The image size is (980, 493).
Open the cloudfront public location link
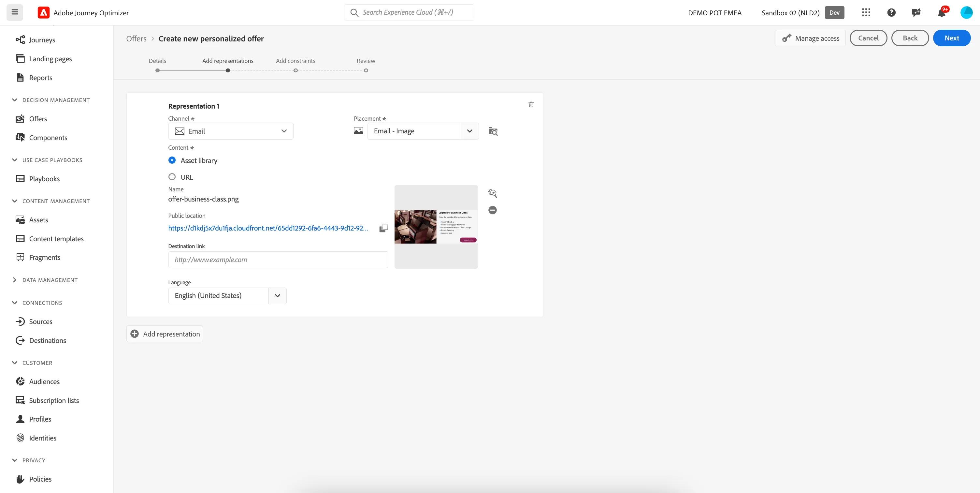(268, 228)
